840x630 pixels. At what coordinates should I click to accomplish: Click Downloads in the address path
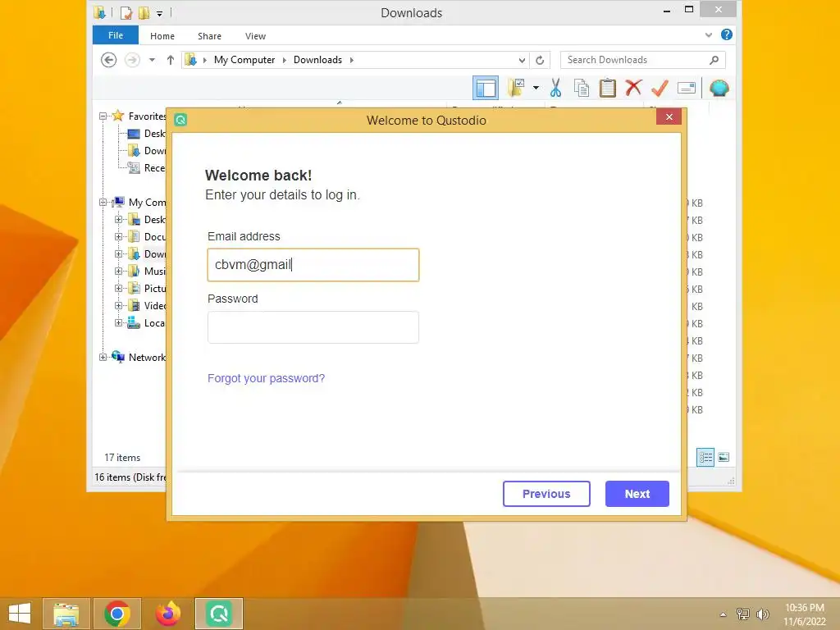coord(317,60)
